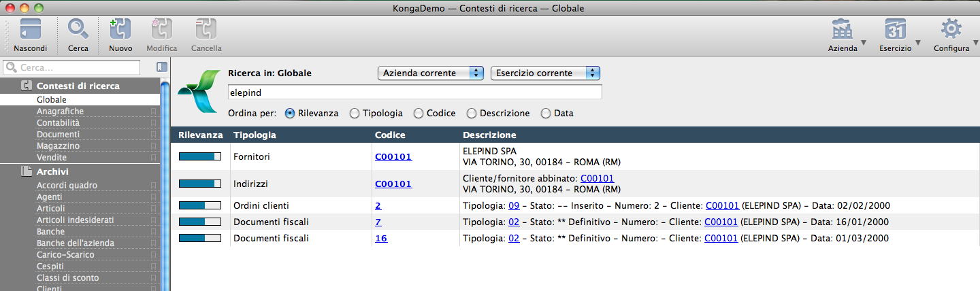Select Anagrafiche in the sidebar
The width and height of the screenshot is (980, 291).
pos(60,111)
